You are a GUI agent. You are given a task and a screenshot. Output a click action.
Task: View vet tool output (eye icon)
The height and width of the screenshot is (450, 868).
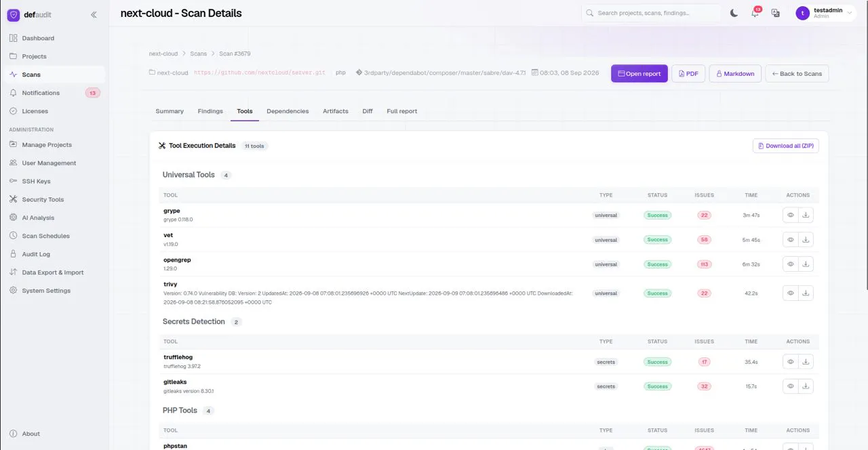(x=791, y=239)
